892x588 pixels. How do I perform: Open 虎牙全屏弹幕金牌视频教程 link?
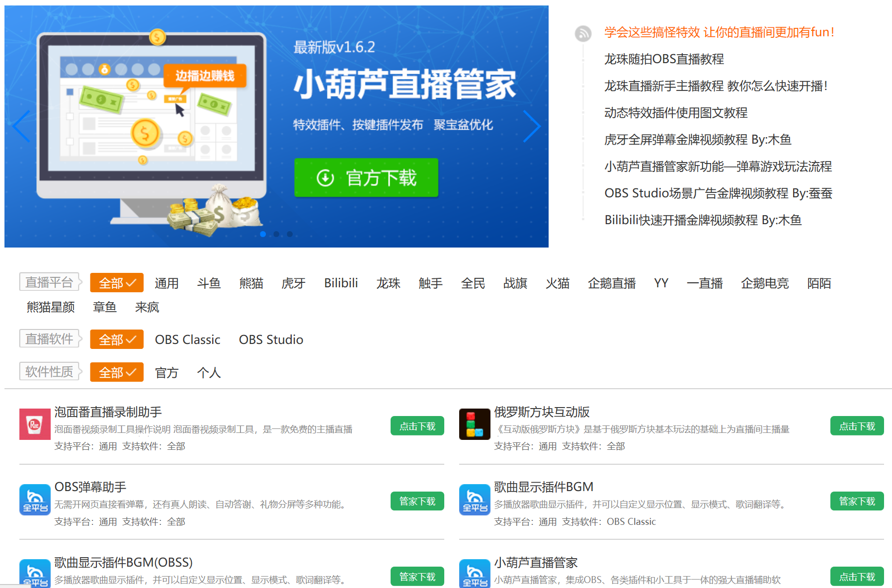[x=698, y=140]
